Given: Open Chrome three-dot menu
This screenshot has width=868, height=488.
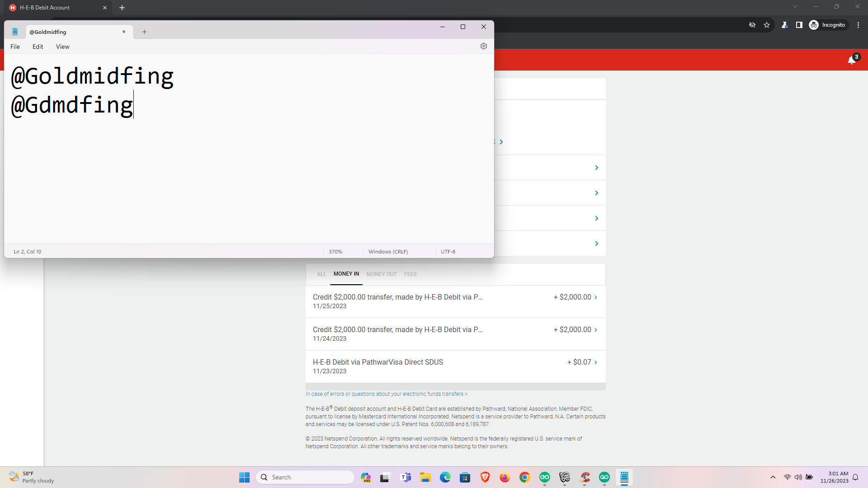Looking at the screenshot, I should tap(858, 25).
